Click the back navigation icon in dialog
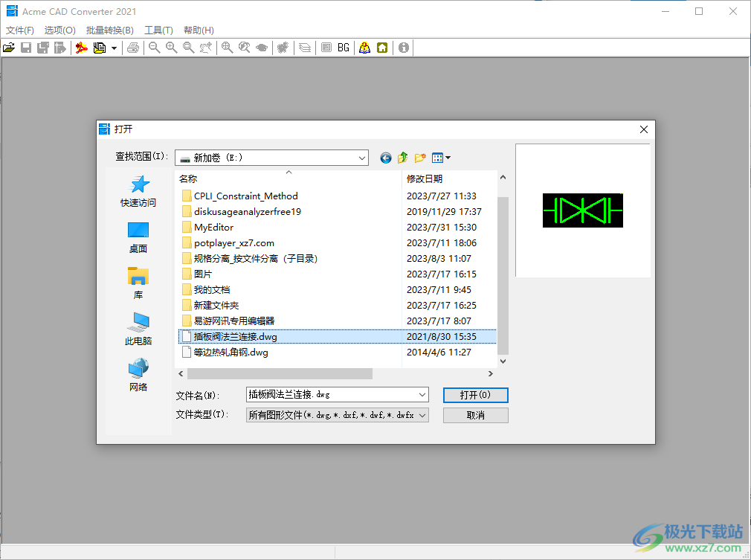The width and height of the screenshot is (751, 560). (x=386, y=158)
